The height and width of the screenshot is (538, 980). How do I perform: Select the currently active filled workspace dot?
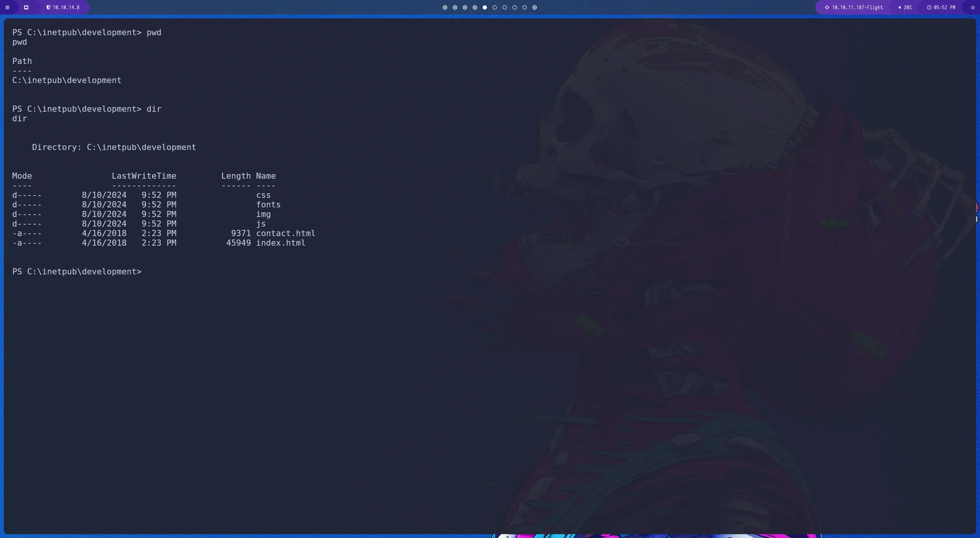pos(485,7)
